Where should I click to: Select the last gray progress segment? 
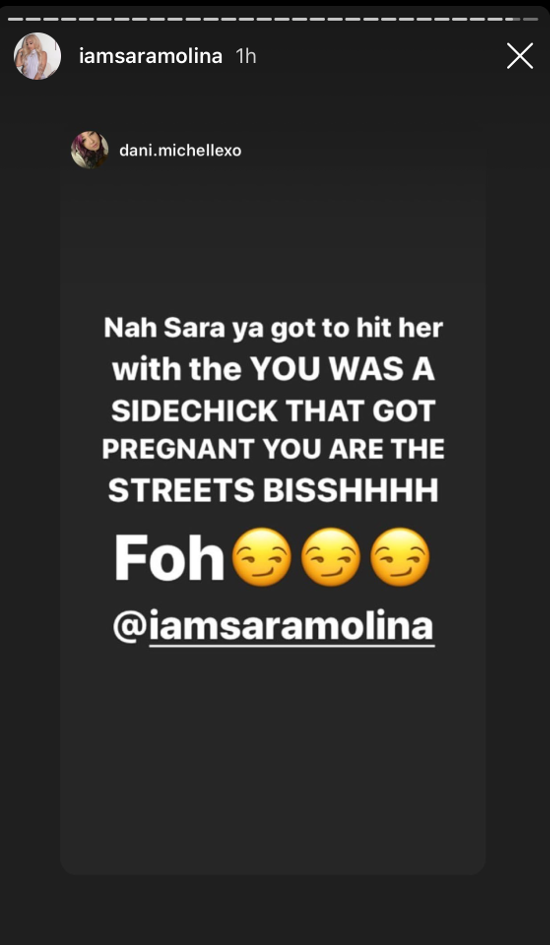point(530,19)
